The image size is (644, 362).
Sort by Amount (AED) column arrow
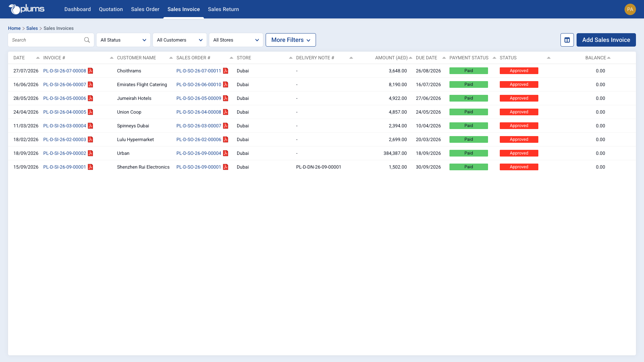point(411,58)
